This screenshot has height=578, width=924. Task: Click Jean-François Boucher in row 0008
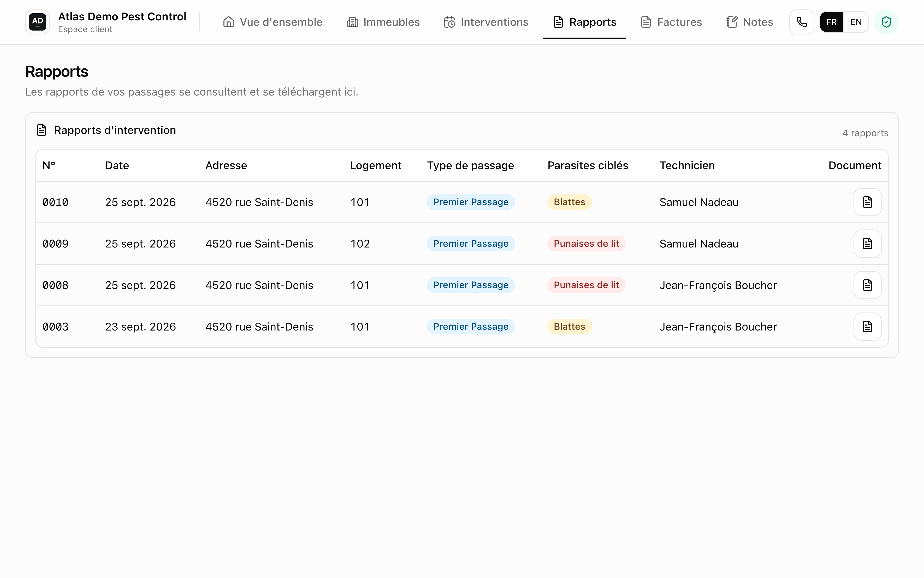click(718, 285)
